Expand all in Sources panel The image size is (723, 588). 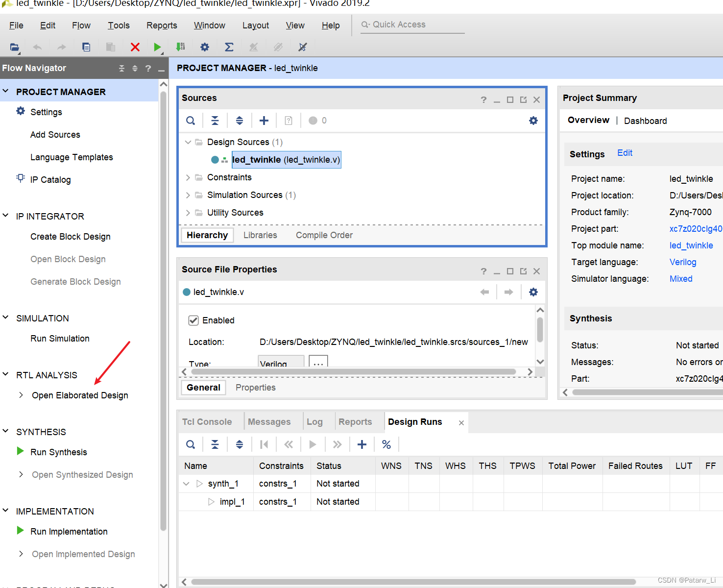pos(240,121)
